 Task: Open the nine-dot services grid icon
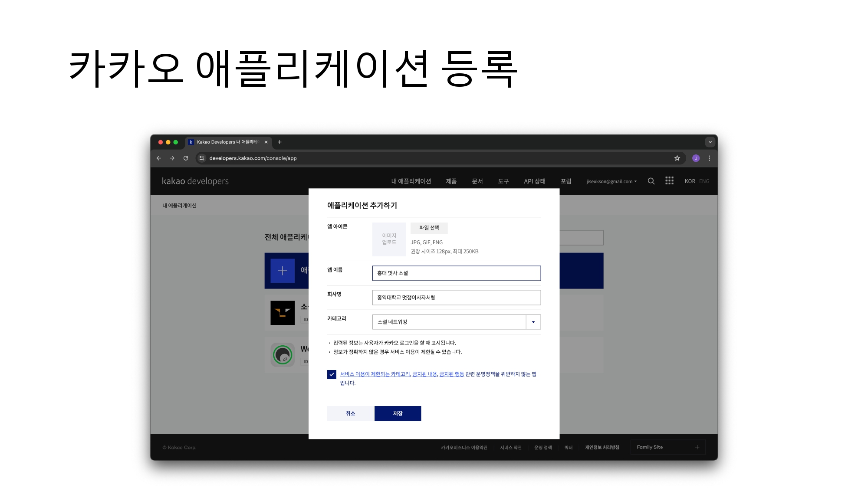tap(669, 181)
